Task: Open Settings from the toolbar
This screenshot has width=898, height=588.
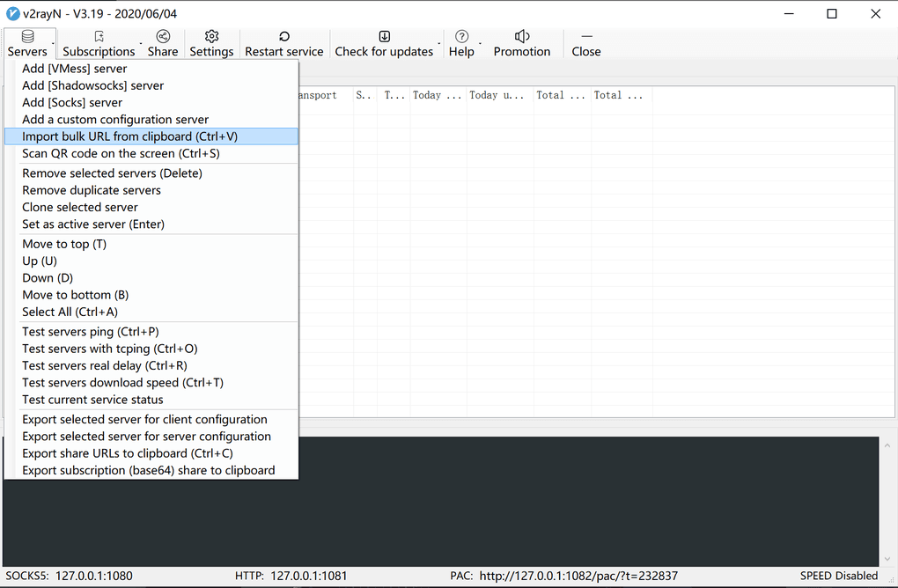Action: (211, 43)
